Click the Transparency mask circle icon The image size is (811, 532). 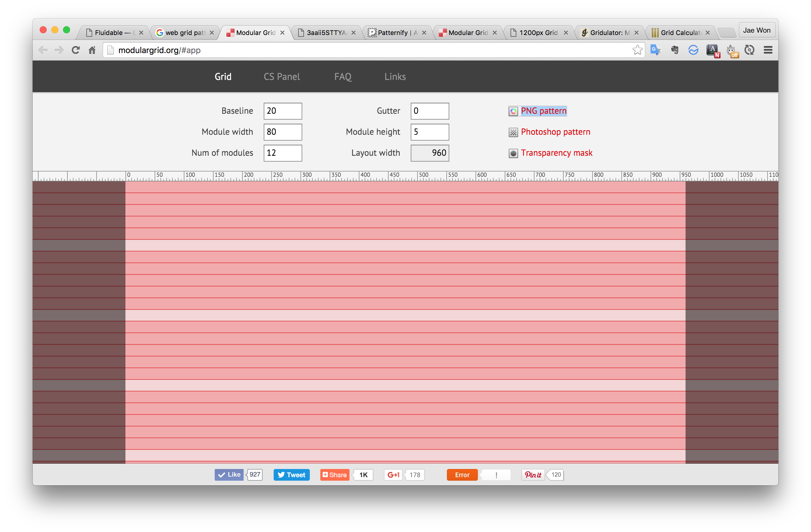click(x=513, y=153)
